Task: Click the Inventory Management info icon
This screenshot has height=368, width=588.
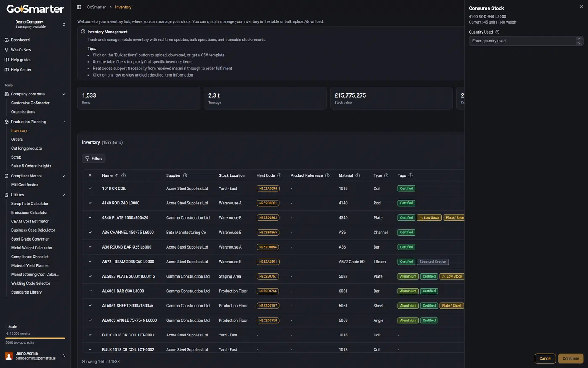Action: click(83, 32)
